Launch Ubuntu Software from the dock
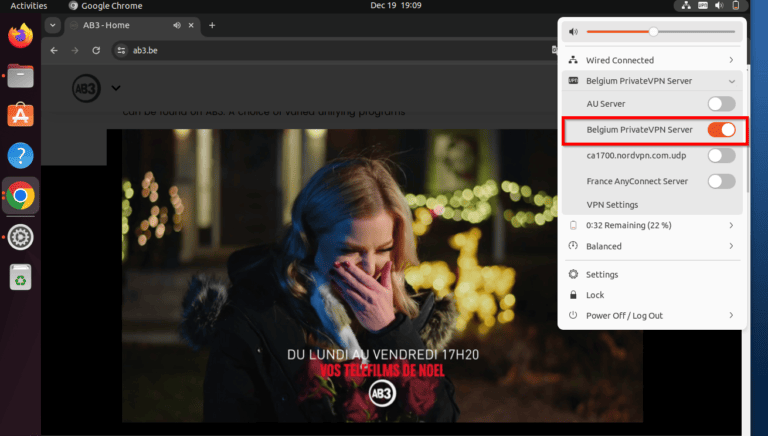 coord(20,116)
